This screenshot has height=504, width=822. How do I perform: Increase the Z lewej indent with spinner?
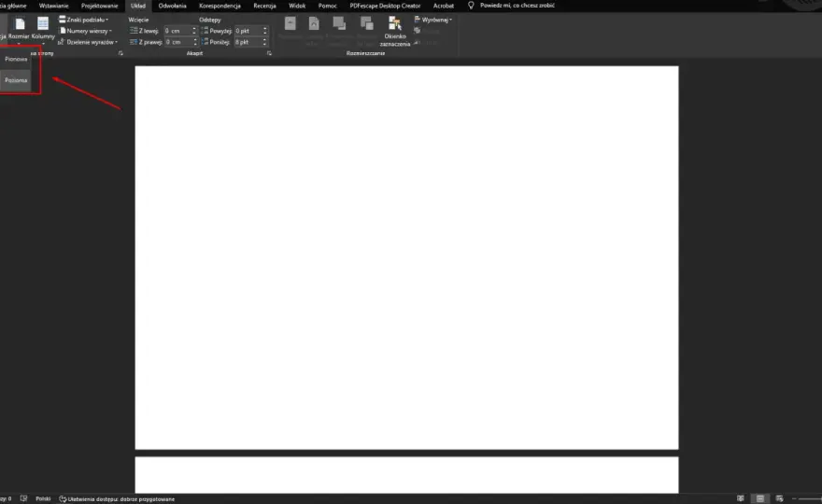[194, 29]
